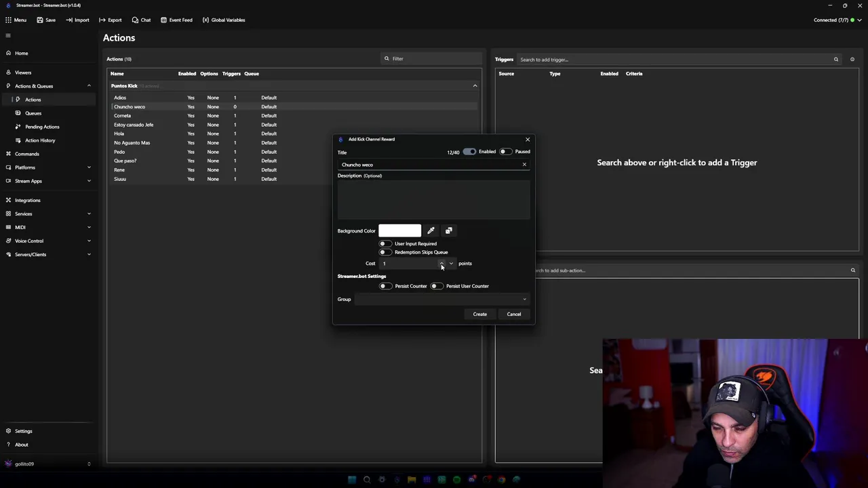Collapse the Puntos Kick group
The height and width of the screenshot is (488, 868).
pyautogui.click(x=475, y=86)
